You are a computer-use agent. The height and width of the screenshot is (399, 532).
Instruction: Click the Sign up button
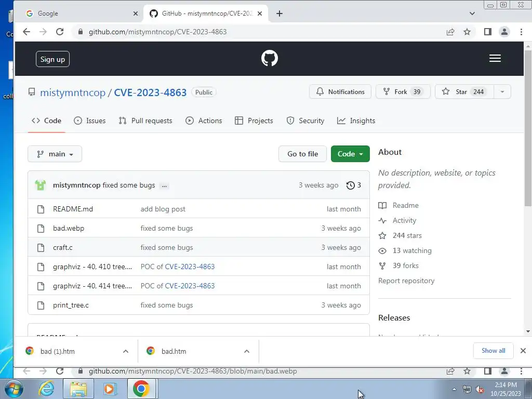point(52,59)
